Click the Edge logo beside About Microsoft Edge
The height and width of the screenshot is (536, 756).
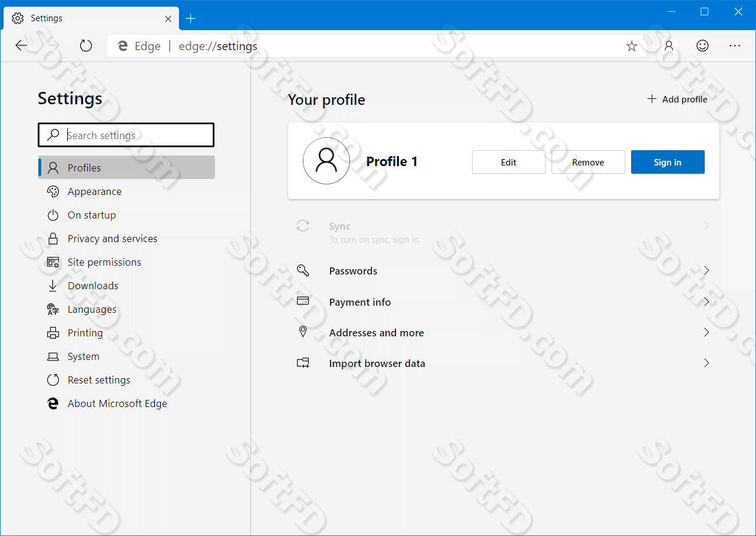pyautogui.click(x=53, y=403)
